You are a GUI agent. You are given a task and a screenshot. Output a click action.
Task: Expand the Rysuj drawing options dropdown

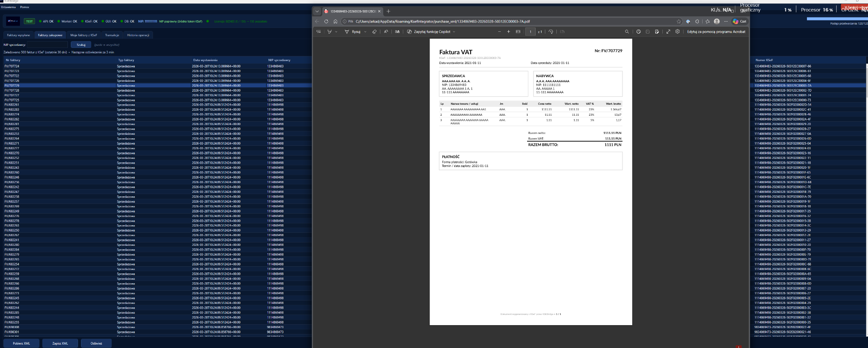coord(365,32)
